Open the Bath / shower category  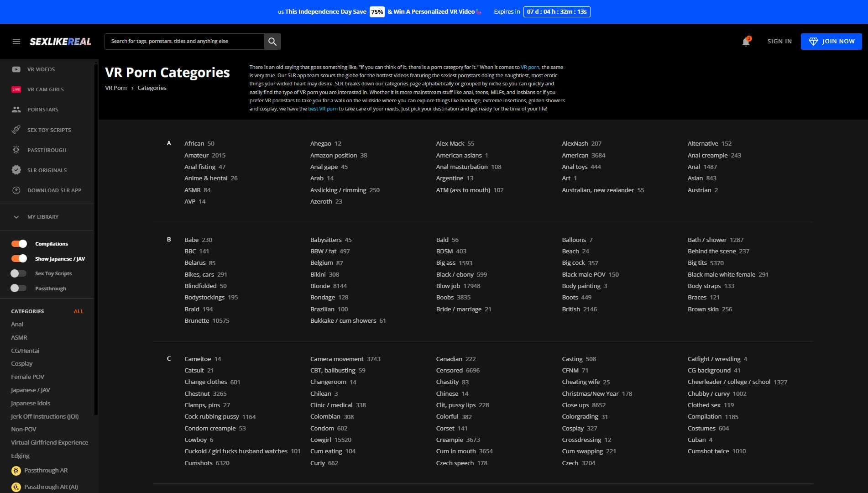(716, 240)
